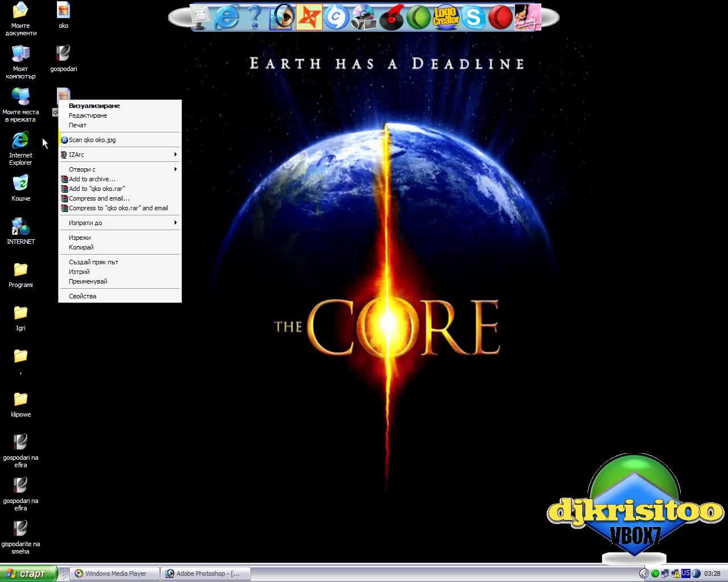Select the Моят компютър desktop icon
This screenshot has width=728, height=582.
click(20, 63)
